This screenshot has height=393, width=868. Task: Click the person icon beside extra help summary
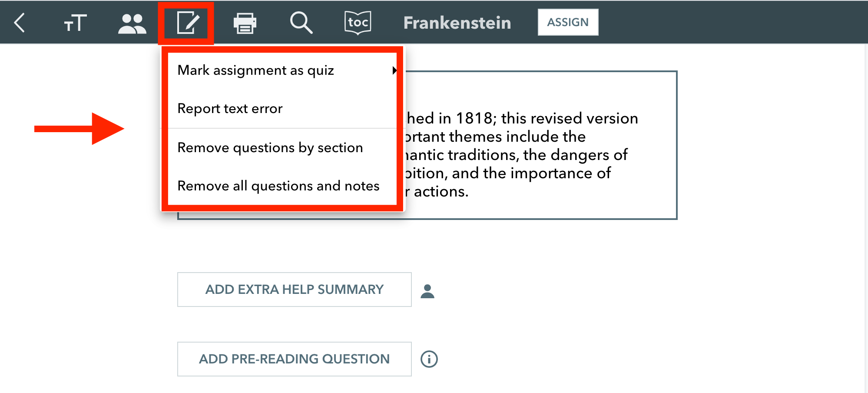click(x=427, y=291)
